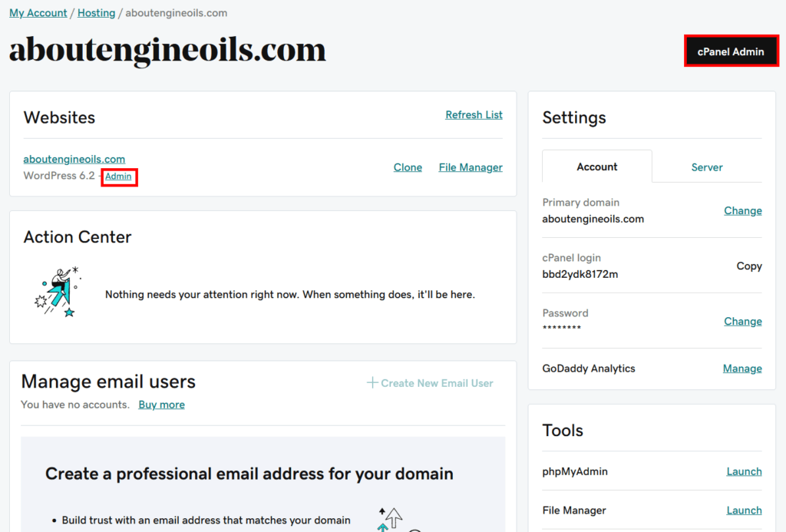
Task: Select the Account settings tab
Action: [596, 167]
